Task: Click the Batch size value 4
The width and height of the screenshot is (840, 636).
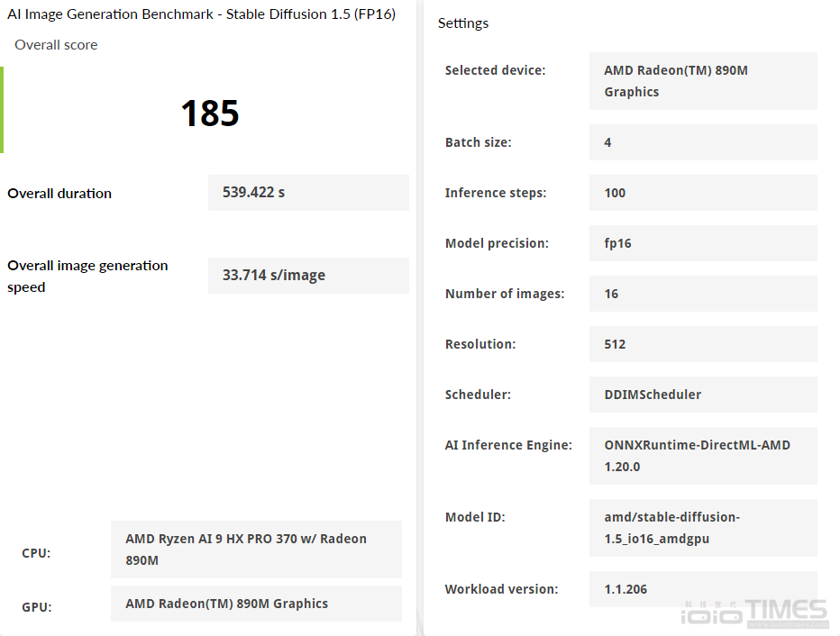Action: [703, 142]
